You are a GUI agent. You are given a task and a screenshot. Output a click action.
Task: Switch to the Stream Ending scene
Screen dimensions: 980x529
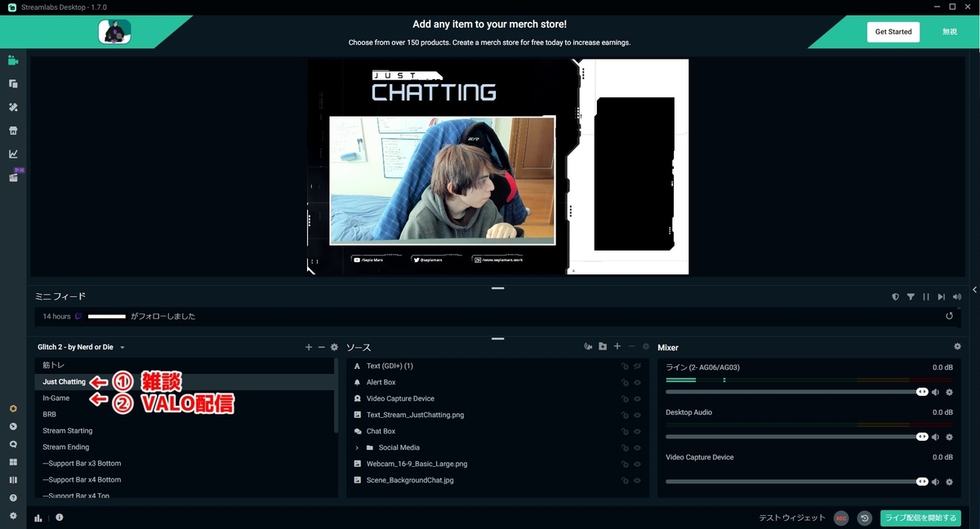tap(185, 447)
